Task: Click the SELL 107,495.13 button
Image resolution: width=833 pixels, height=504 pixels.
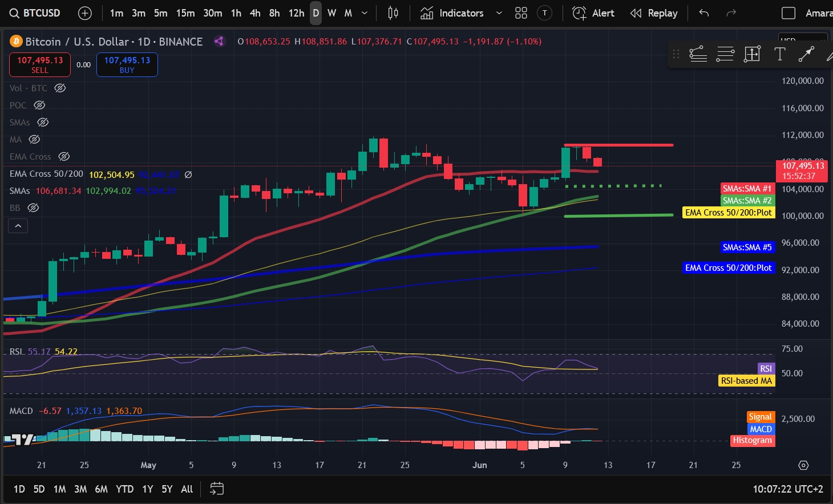Action: 40,64
